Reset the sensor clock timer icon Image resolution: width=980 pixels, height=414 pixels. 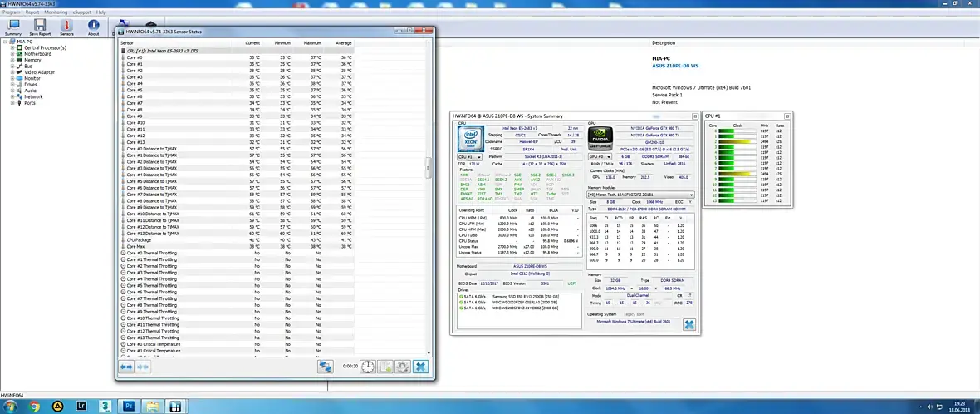tap(367, 367)
